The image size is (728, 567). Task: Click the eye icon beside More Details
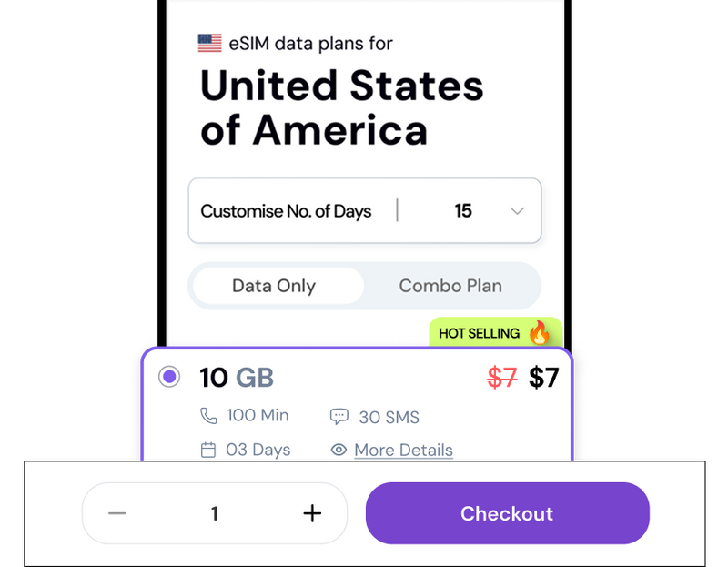pos(339,450)
